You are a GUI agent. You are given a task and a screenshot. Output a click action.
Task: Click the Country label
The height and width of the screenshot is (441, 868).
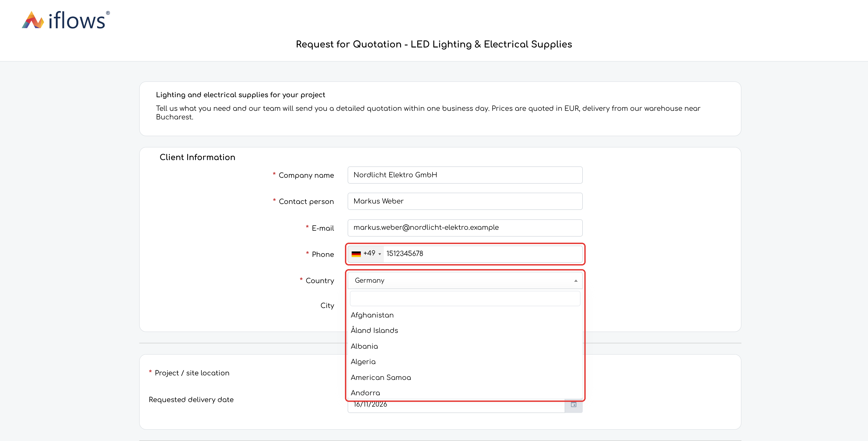pos(320,280)
